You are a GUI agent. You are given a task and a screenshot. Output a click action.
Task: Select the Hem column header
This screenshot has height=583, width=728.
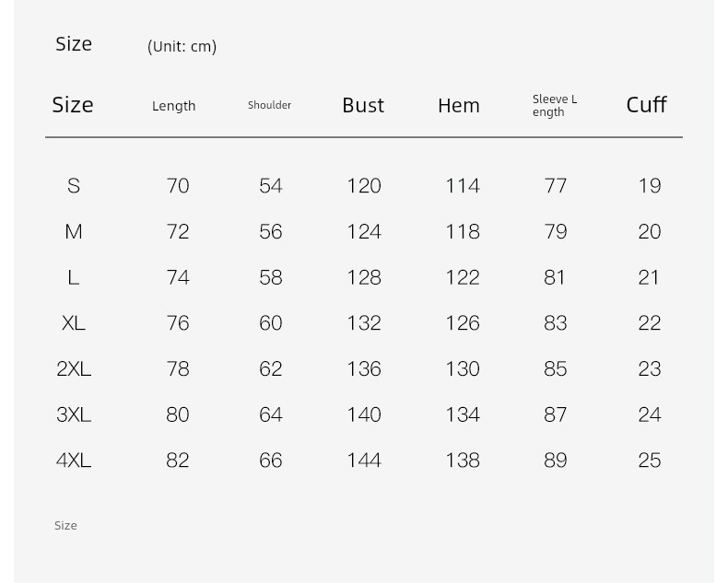(x=459, y=105)
